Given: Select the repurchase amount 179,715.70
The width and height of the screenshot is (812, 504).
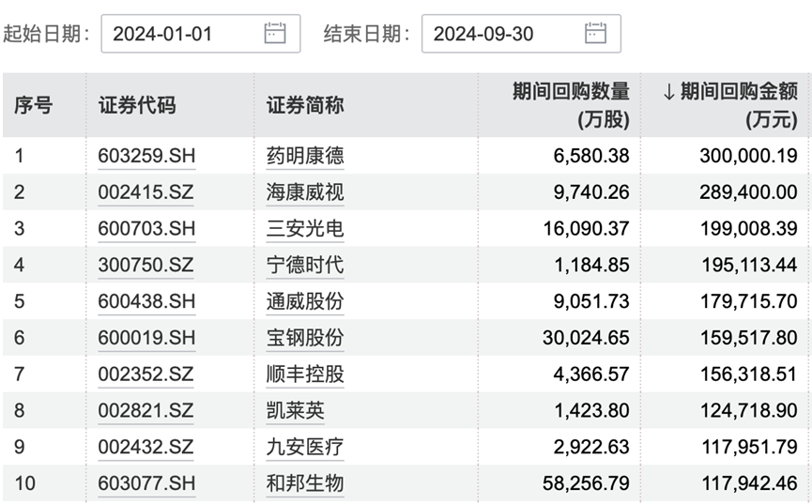Looking at the screenshot, I should [749, 301].
